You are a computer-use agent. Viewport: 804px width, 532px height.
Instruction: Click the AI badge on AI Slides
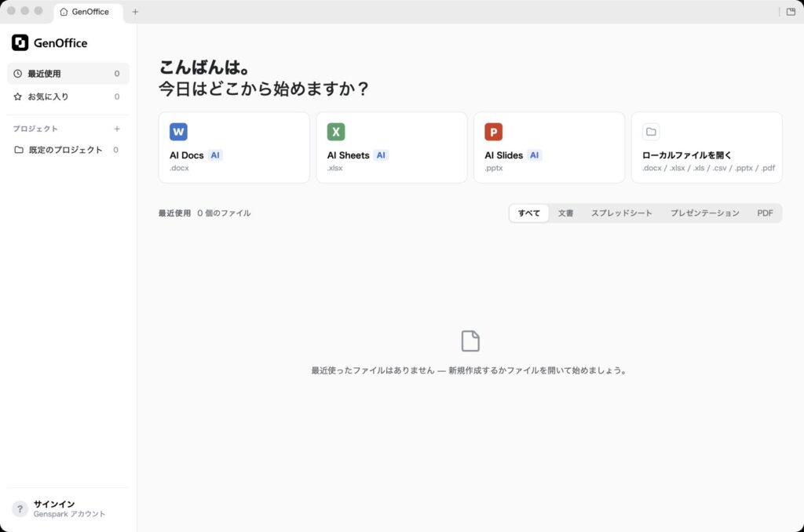(534, 155)
